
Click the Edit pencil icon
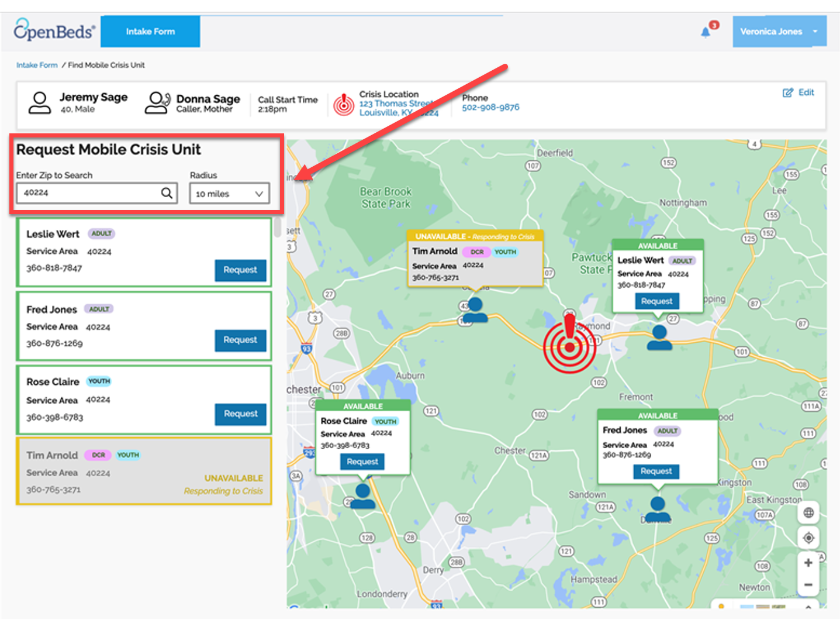[x=788, y=92]
